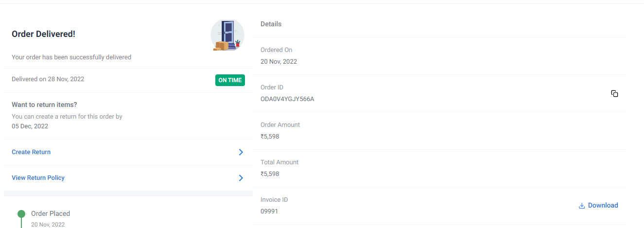Open the View Return Policy link
The height and width of the screenshot is (228, 644).
coord(38,178)
